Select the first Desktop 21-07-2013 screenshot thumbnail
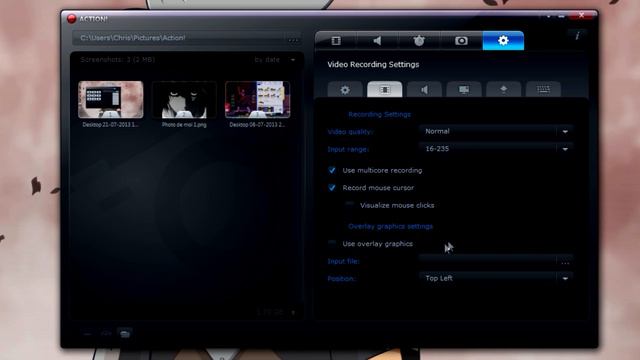The image size is (640, 360). (x=111, y=100)
